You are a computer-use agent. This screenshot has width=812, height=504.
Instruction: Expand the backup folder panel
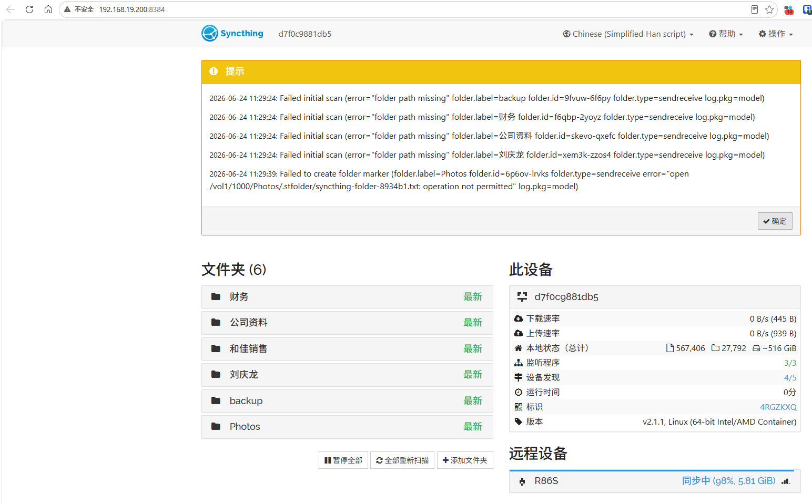(347, 401)
